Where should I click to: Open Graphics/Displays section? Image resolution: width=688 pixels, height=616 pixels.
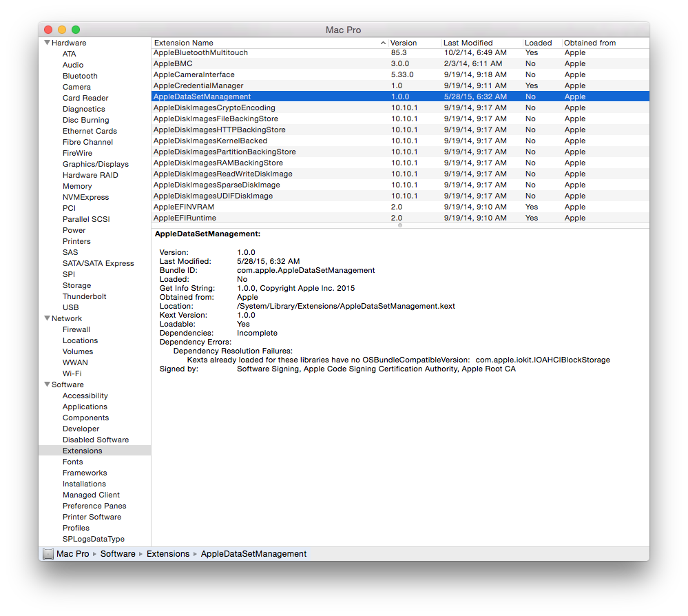tap(95, 164)
